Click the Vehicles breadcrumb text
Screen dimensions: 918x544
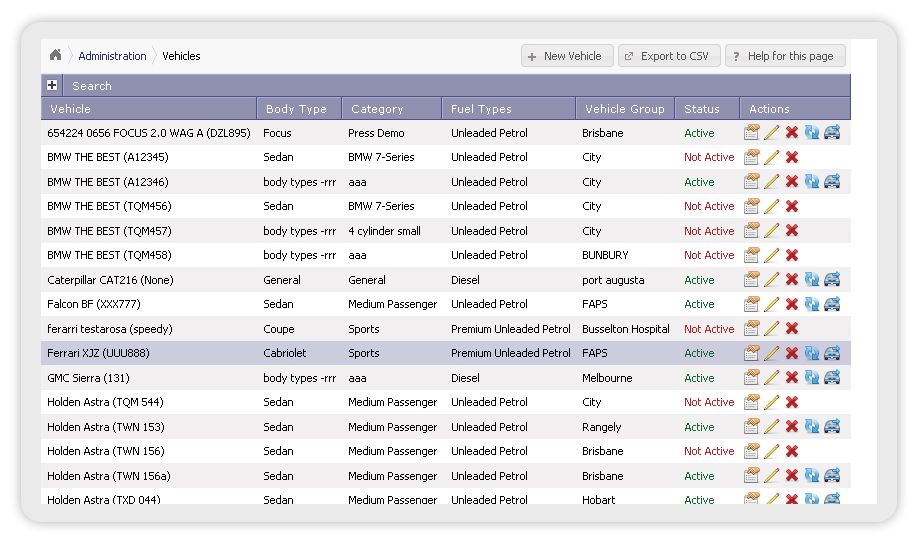click(x=181, y=56)
